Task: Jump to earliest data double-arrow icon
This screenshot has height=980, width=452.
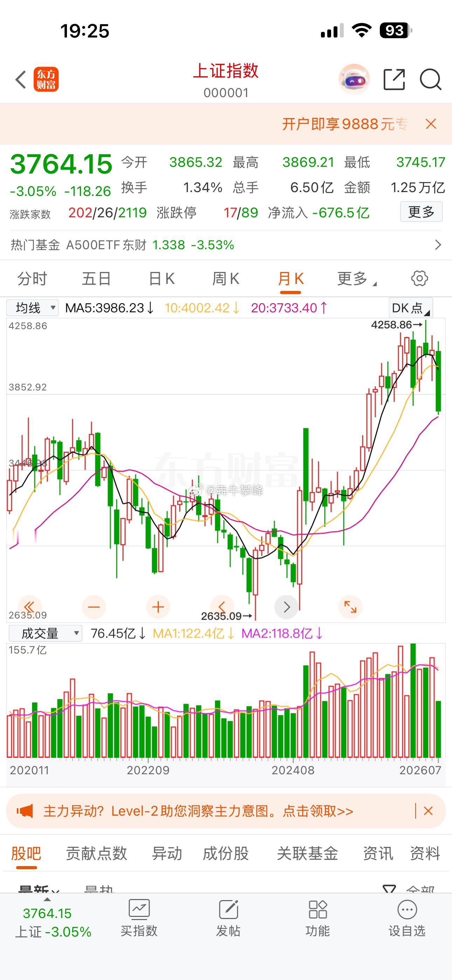Action: point(29,607)
